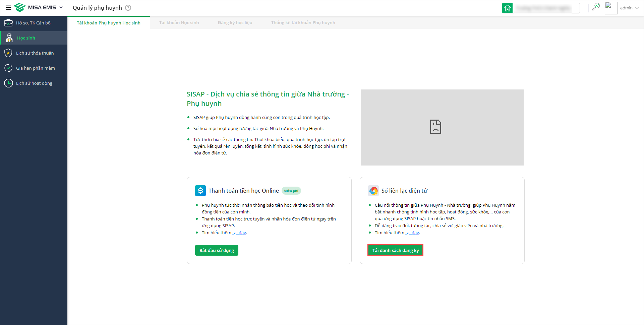644x325 pixels.
Task: Follow the tại đây link under Thanh toán
Action: click(239, 233)
